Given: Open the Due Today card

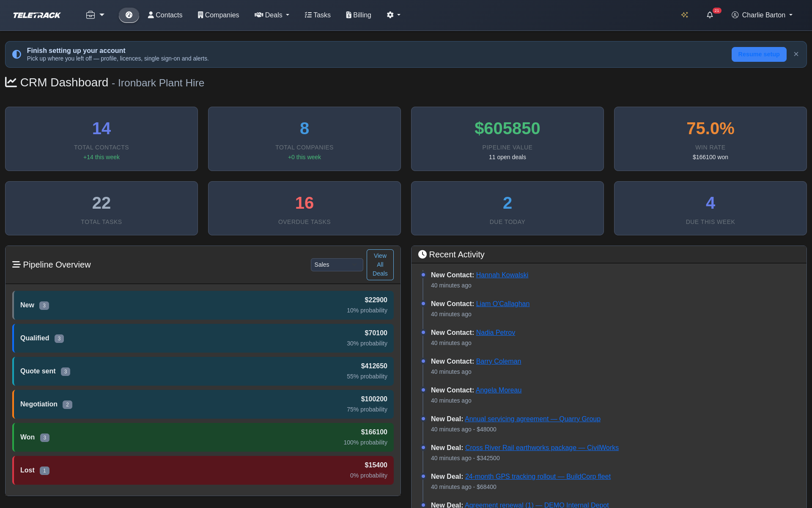Looking at the screenshot, I should (507, 208).
